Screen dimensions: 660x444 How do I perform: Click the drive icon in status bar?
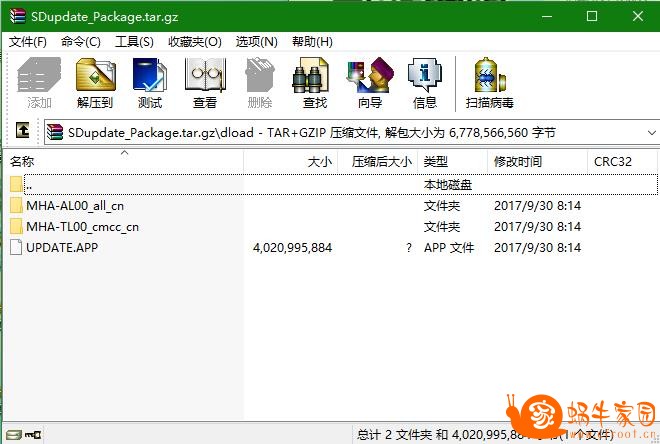(x=14, y=434)
